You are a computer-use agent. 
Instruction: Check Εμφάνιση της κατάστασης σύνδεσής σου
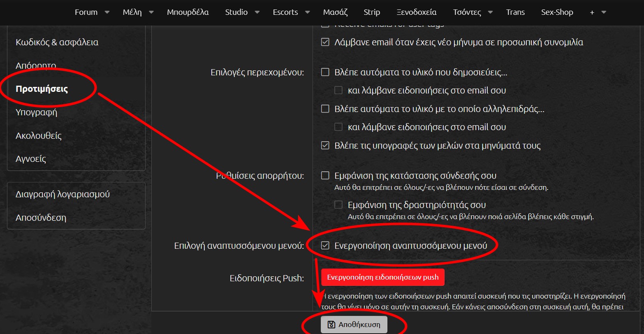click(x=325, y=175)
